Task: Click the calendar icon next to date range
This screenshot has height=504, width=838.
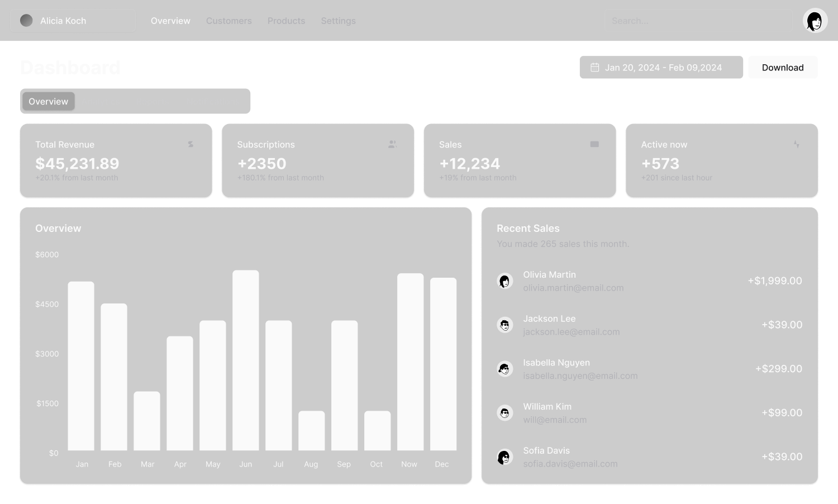Action: [x=594, y=67]
